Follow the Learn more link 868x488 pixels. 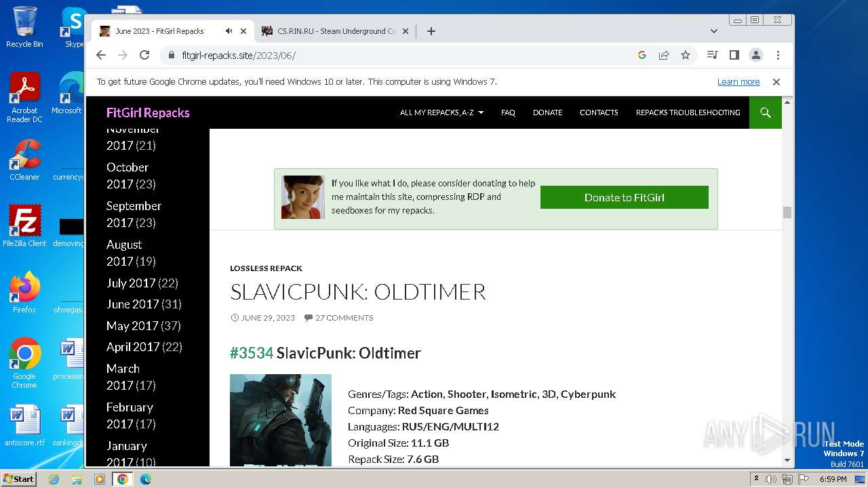click(x=738, y=82)
